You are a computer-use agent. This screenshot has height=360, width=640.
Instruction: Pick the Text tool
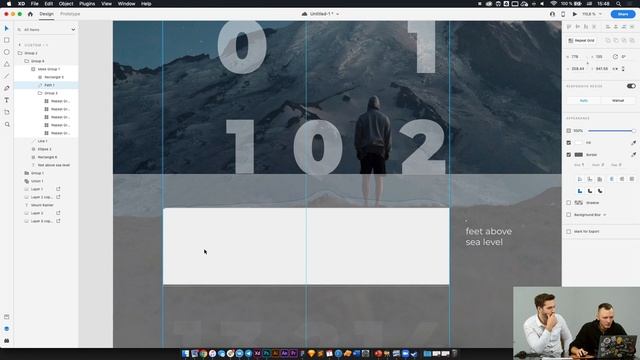7,100
